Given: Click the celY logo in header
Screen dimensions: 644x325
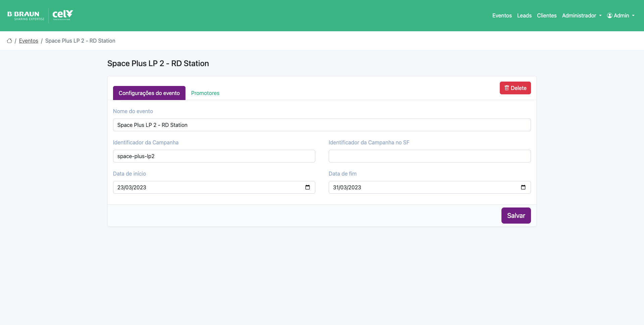Looking at the screenshot, I should pyautogui.click(x=62, y=15).
